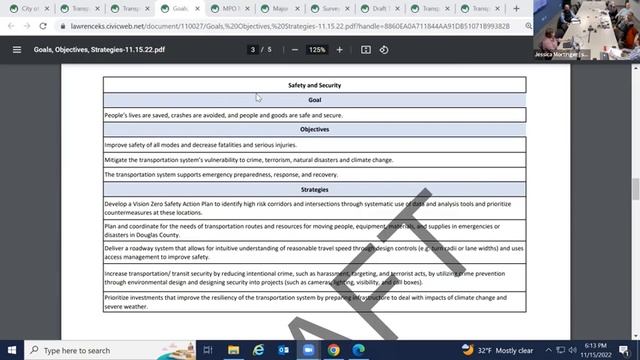Open the network status tray icon
640x360 pixels.
(x=560, y=350)
